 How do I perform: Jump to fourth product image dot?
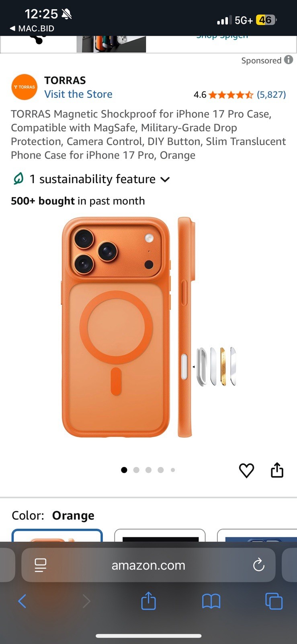[161, 470]
